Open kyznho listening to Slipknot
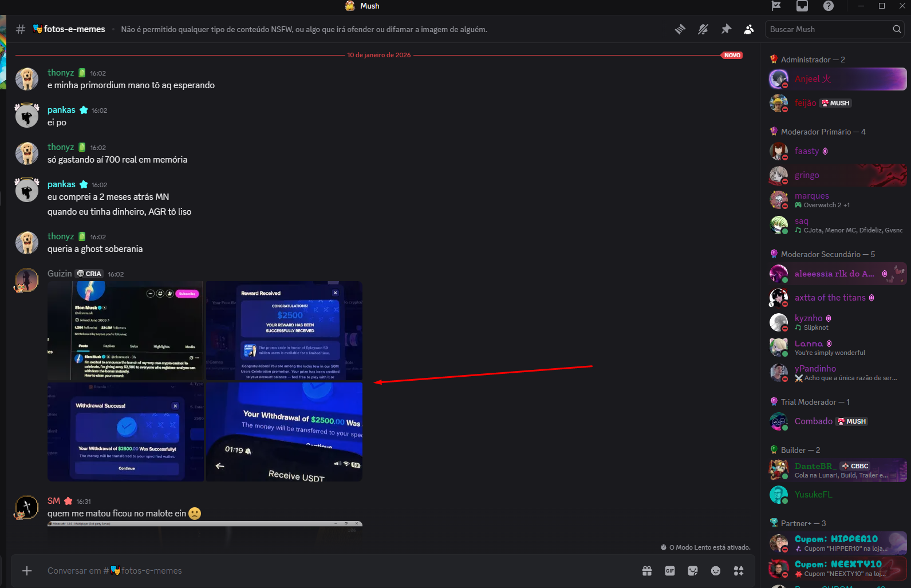This screenshot has width=911, height=588. [838, 322]
